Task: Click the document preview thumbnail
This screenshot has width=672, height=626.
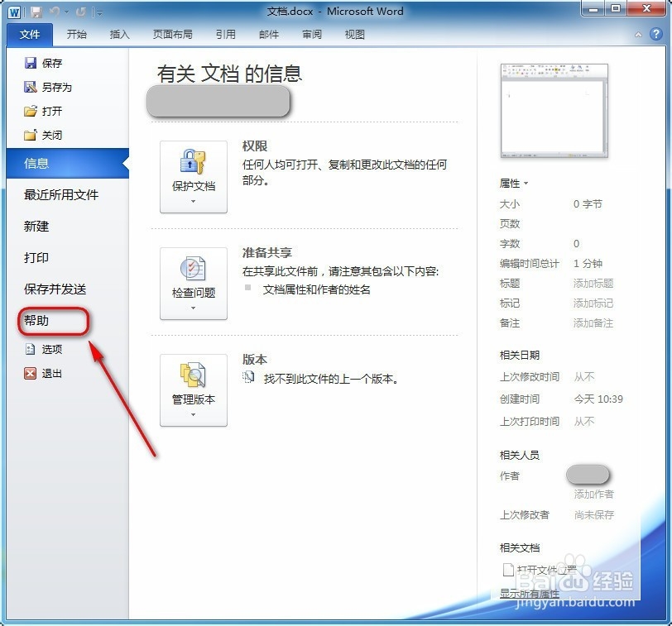Action: coord(554,111)
